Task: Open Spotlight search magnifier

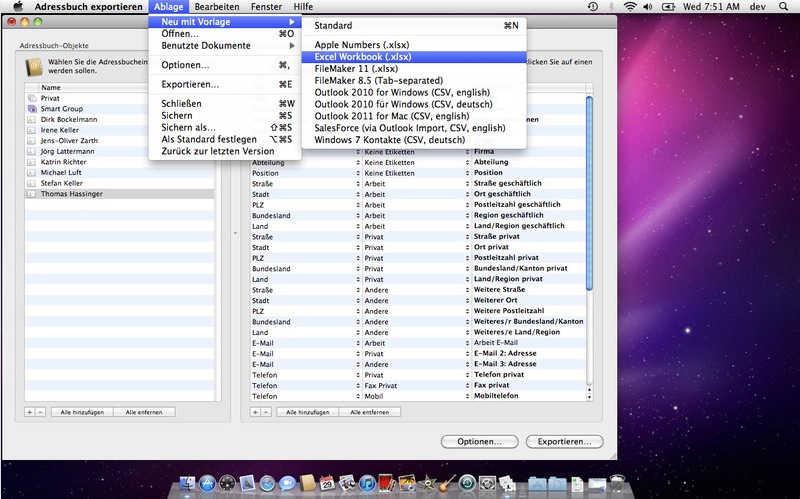Action: (783, 7)
